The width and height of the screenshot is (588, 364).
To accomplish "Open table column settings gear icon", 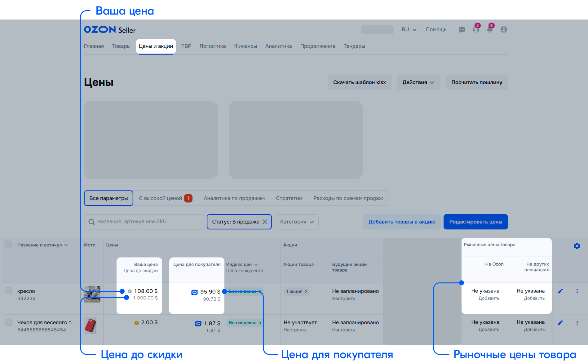I will [x=577, y=246].
